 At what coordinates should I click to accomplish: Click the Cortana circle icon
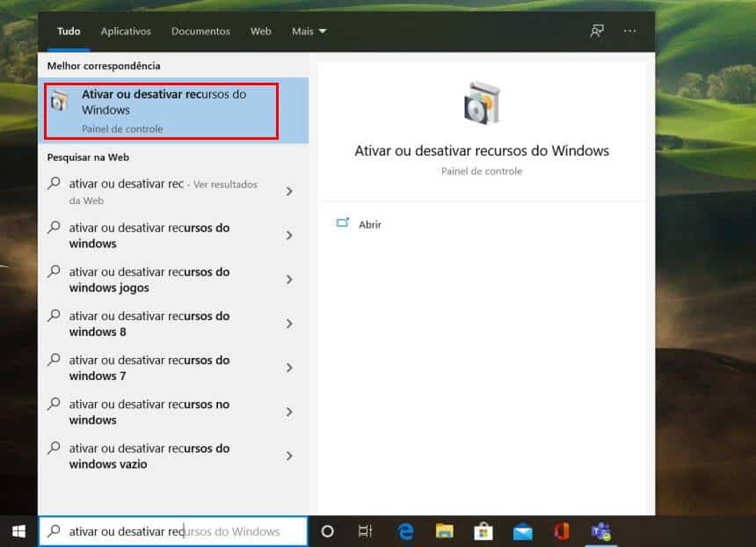[327, 531]
